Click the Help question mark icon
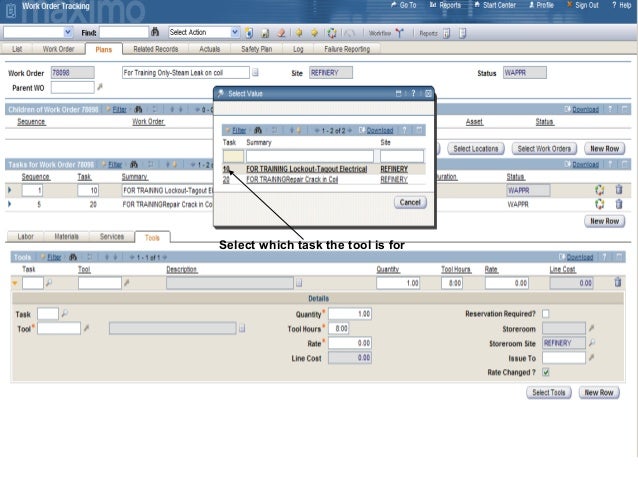 click(611, 5)
